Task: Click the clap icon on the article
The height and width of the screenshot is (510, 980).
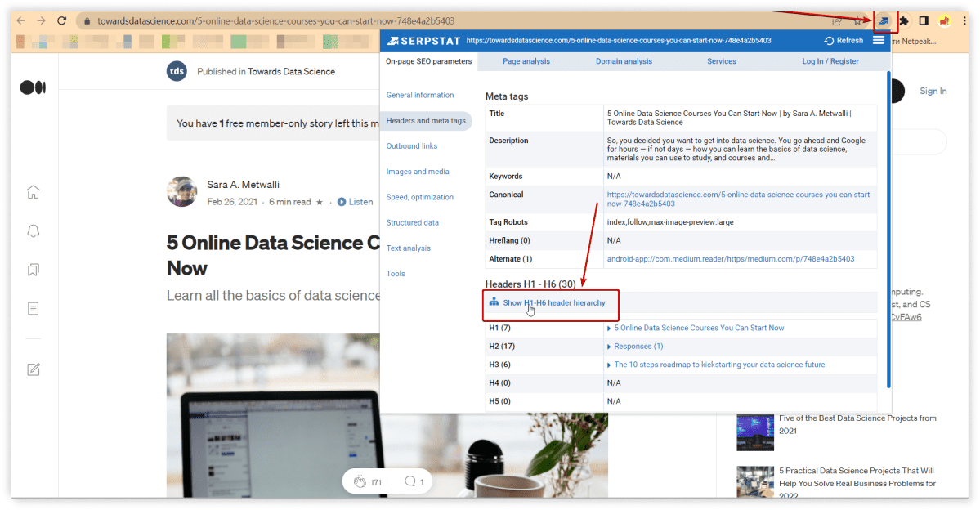Action: [x=360, y=481]
